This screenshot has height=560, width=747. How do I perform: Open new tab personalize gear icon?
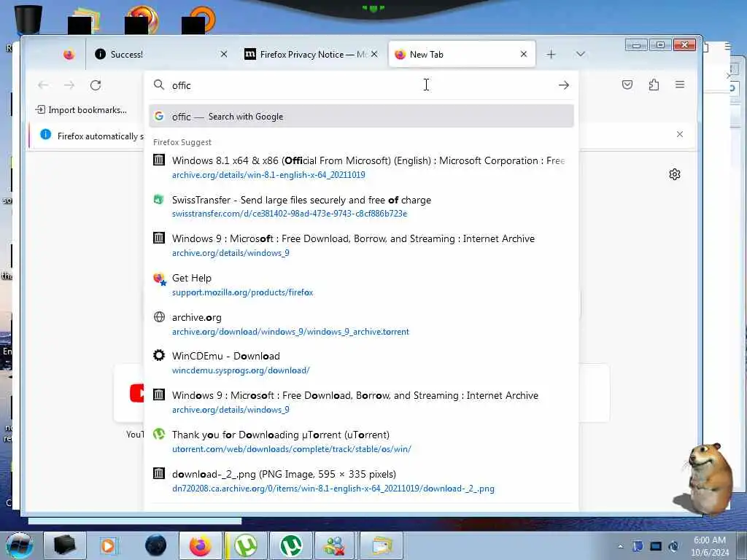point(675,174)
